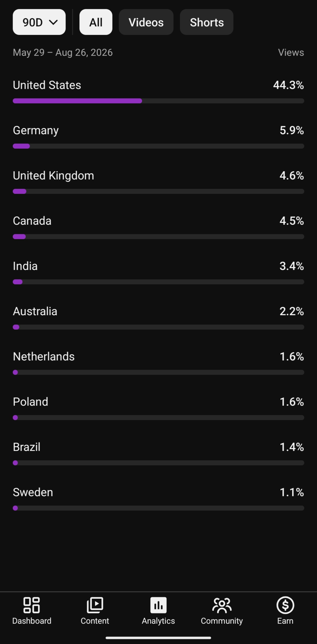Filter views by Videos chip
317x644 pixels.
[146, 22]
